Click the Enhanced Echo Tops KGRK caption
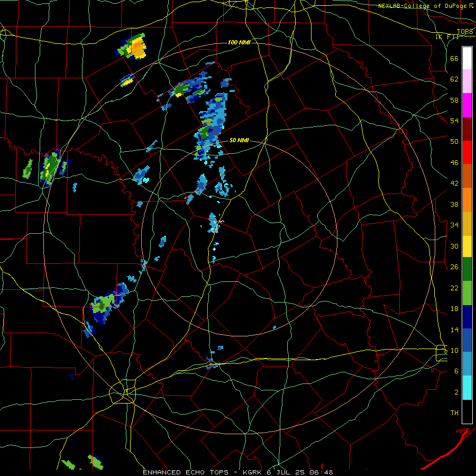This screenshot has width=476, height=476. (x=238, y=472)
